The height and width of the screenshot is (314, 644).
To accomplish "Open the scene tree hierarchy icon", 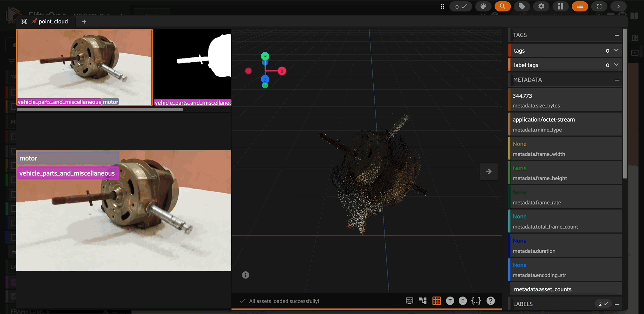I will coord(423,301).
